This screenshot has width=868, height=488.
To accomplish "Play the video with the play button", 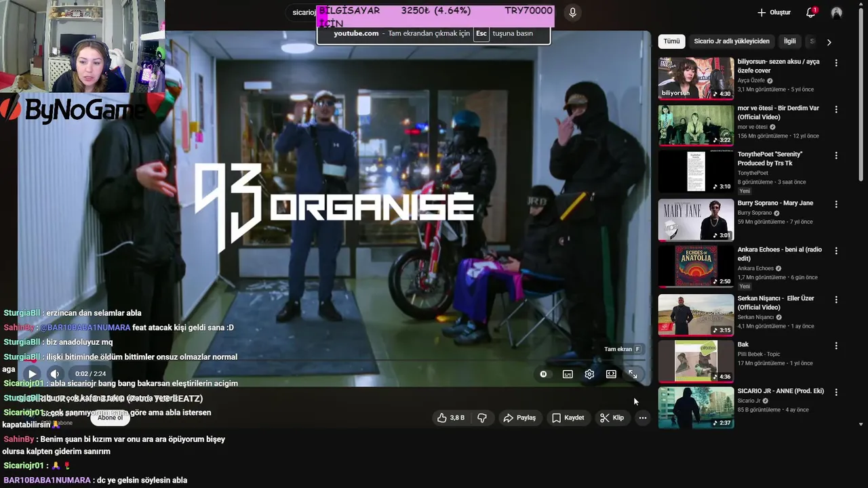I will (32, 373).
